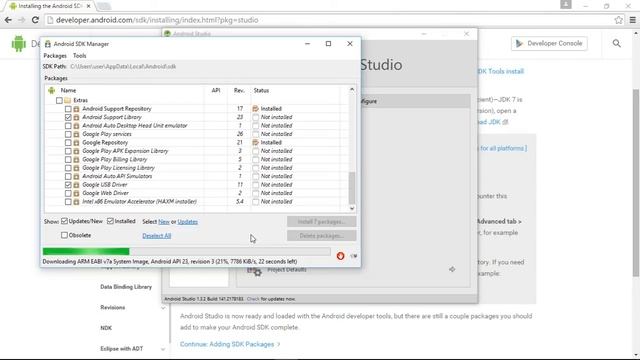Click the Android Developers robot logo

pyautogui.click(x=18, y=43)
